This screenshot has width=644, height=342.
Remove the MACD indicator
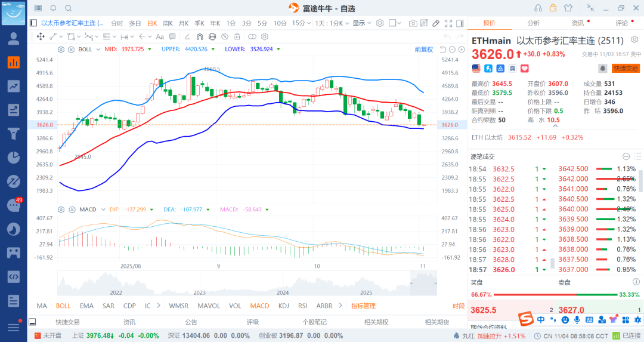point(71,209)
